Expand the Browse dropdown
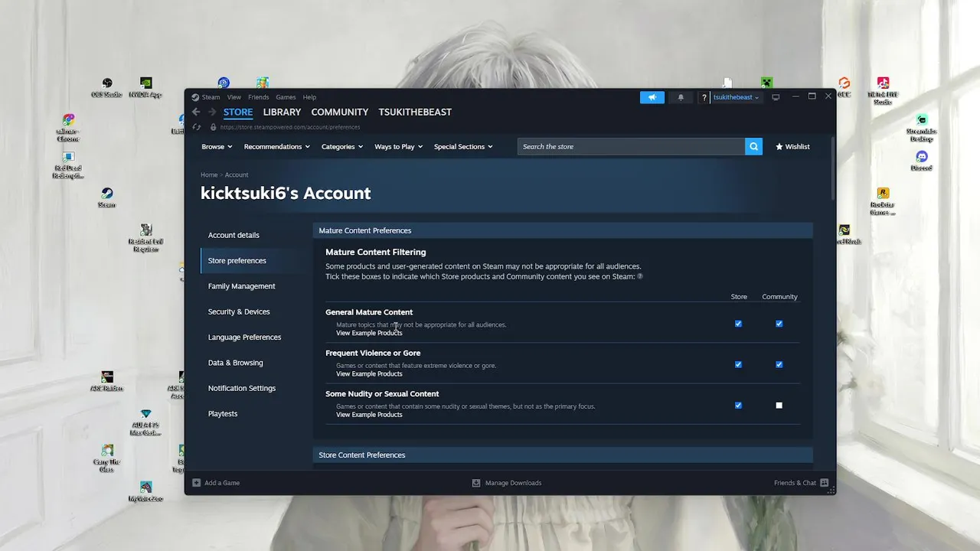Screen dimensions: 980x551 tap(217, 146)
